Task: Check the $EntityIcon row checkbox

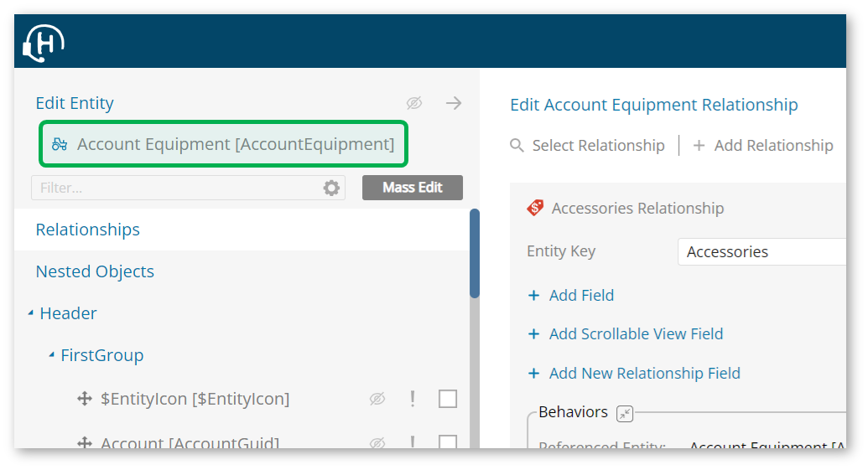Action: pyautogui.click(x=448, y=399)
